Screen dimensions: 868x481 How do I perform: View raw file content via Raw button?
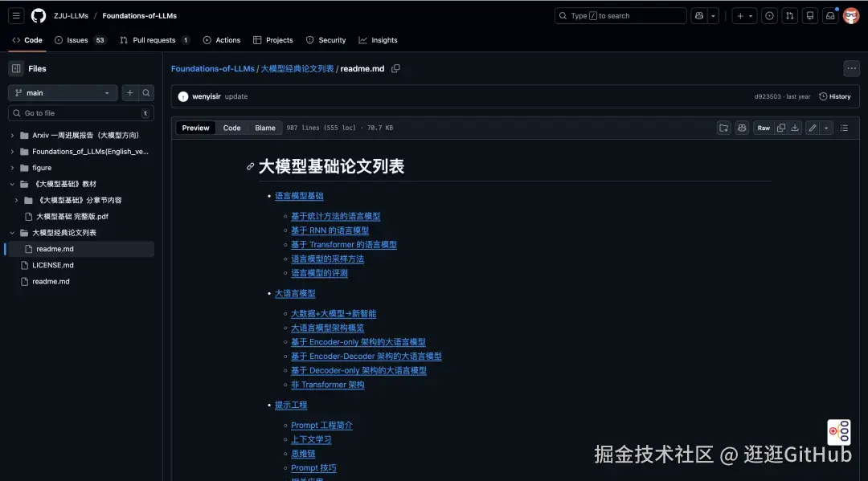[764, 128]
